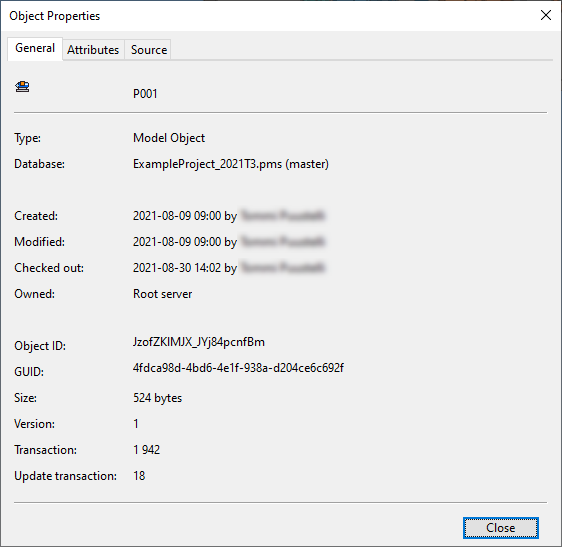Click the Root server owner value
The image size is (562, 547).
click(162, 294)
